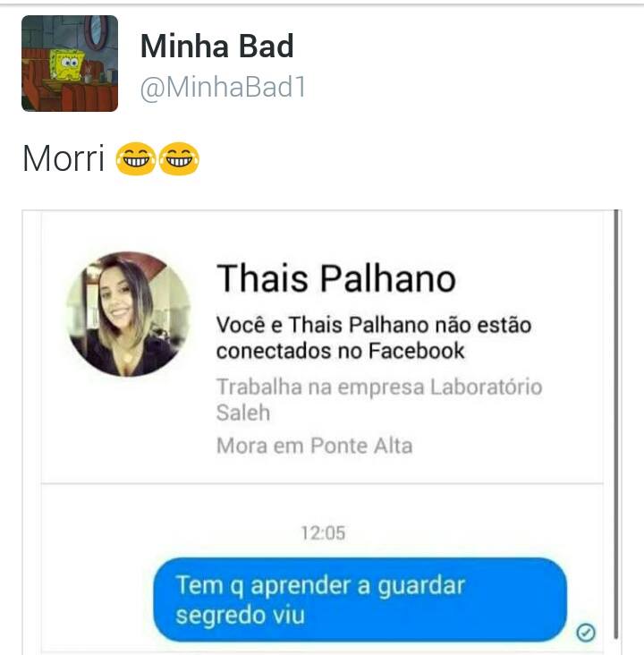Click the word Facebook in connection notice
The image size is (644, 655).
(x=417, y=350)
